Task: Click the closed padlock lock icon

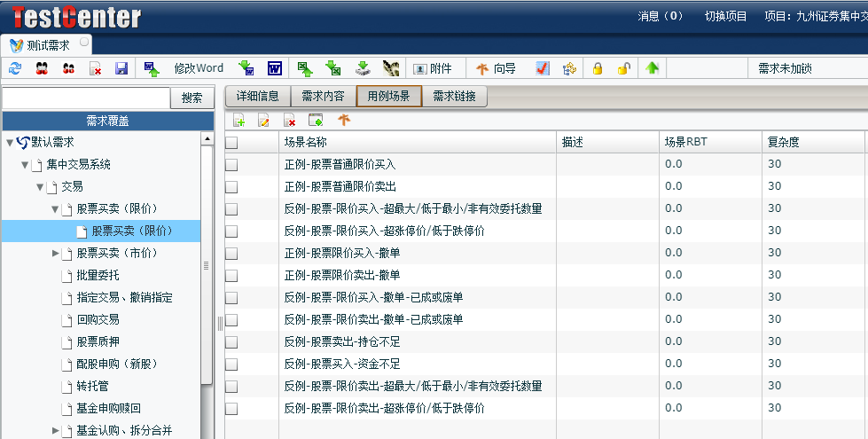Action: 598,68
